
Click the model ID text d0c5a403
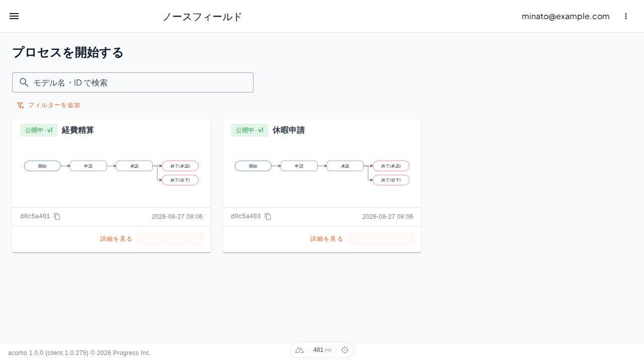246,217
